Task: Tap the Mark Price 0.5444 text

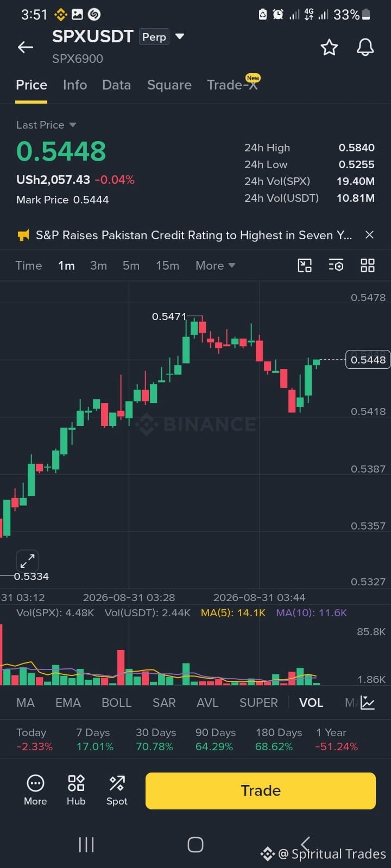Action: [x=62, y=200]
